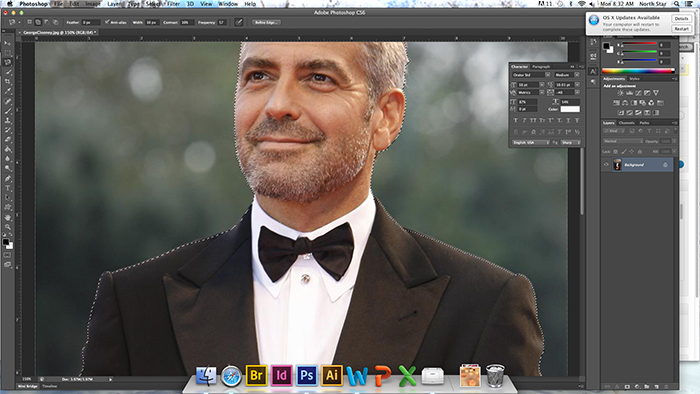Viewport: 700px width, 394px height.
Task: Click Subtract from Selection mode icon
Action: pos(46,22)
